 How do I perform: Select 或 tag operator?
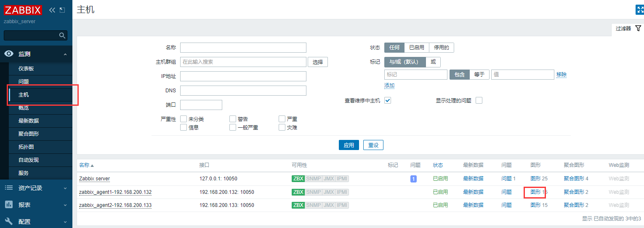point(433,62)
